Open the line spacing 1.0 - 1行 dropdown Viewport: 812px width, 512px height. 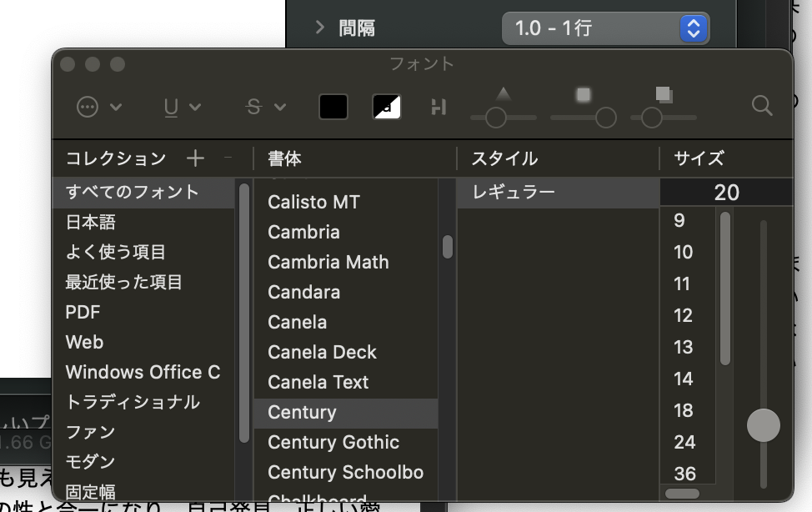point(605,28)
